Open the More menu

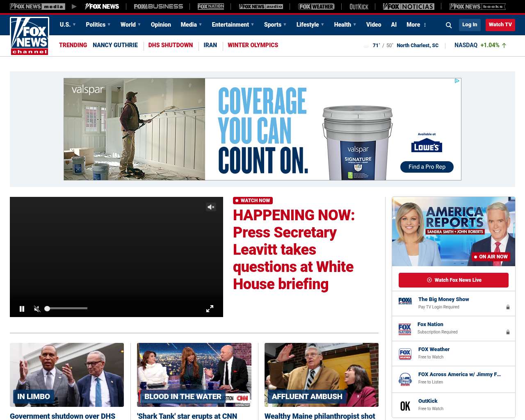(413, 25)
